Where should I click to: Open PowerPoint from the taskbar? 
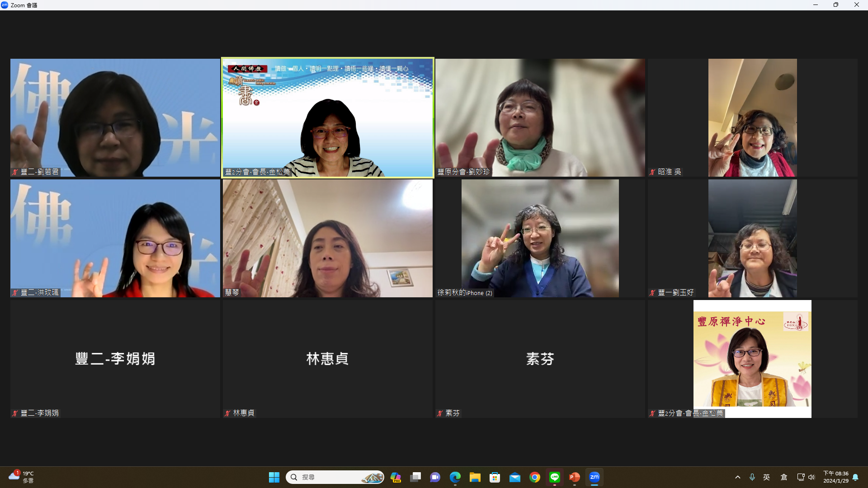(x=575, y=477)
